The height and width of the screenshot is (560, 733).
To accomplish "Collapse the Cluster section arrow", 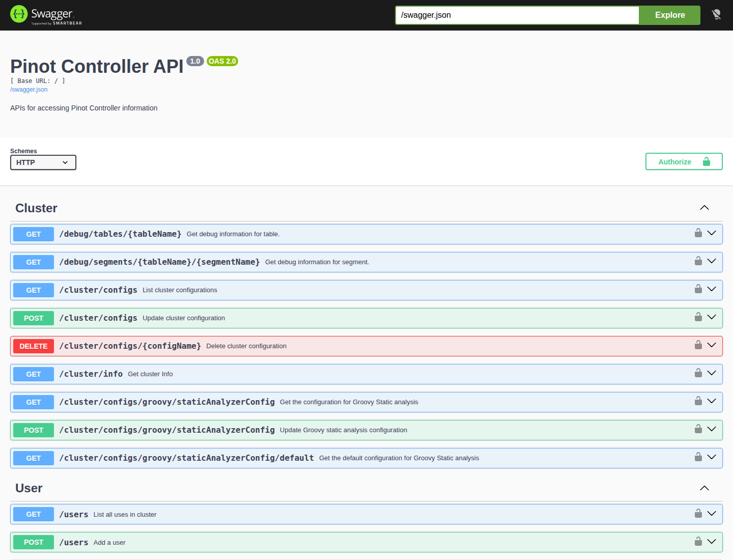I will click(704, 208).
